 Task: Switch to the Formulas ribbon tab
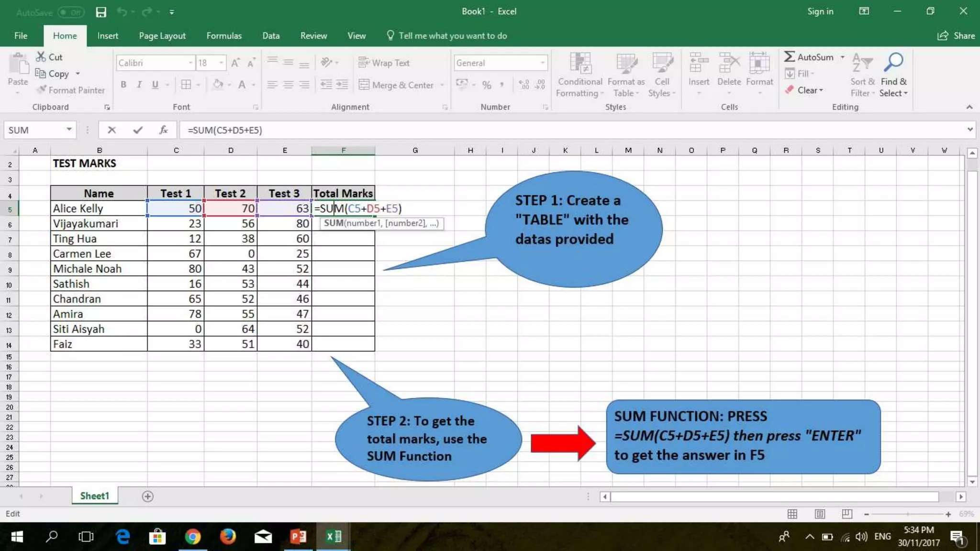(x=224, y=36)
